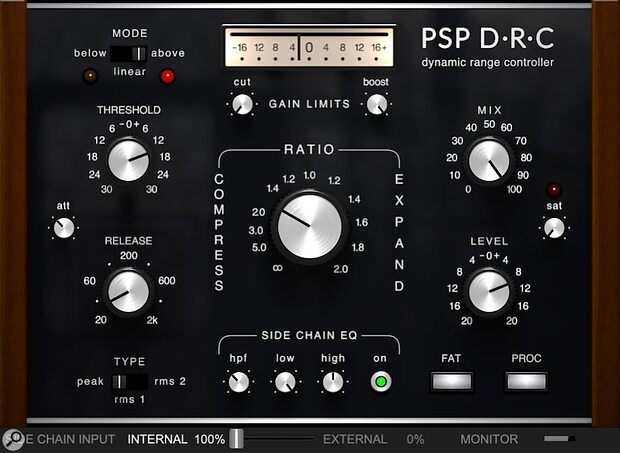Click the MONITOR label
The height and width of the screenshot is (453, 620).
[489, 439]
